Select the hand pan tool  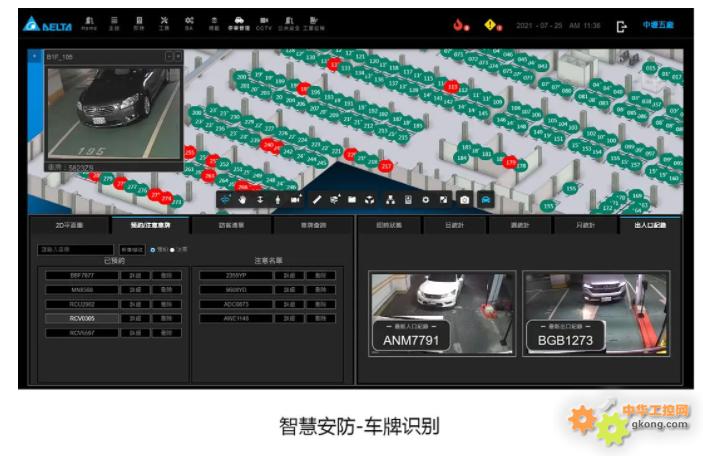pos(242,199)
